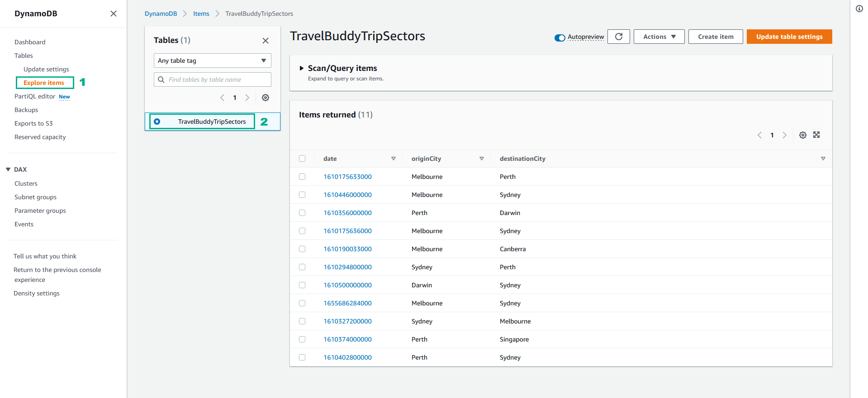Sort by the date column arrow

(x=394, y=159)
